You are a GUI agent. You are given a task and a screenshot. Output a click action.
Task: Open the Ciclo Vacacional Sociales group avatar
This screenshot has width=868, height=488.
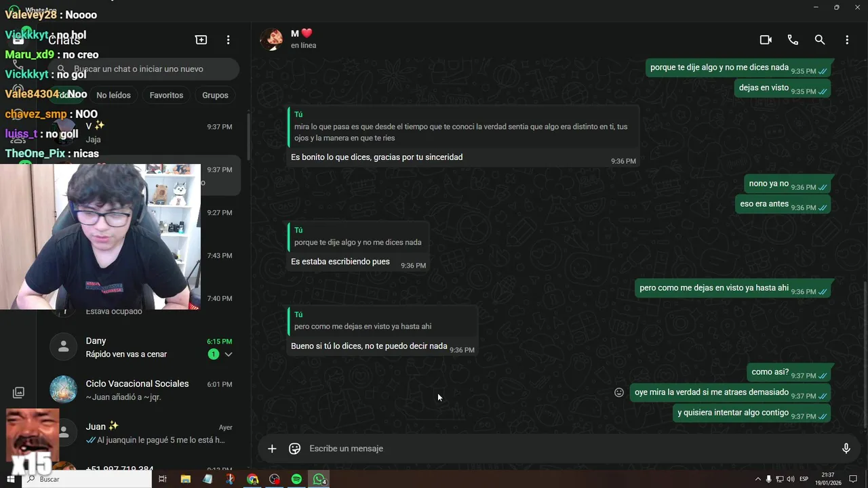click(64, 390)
